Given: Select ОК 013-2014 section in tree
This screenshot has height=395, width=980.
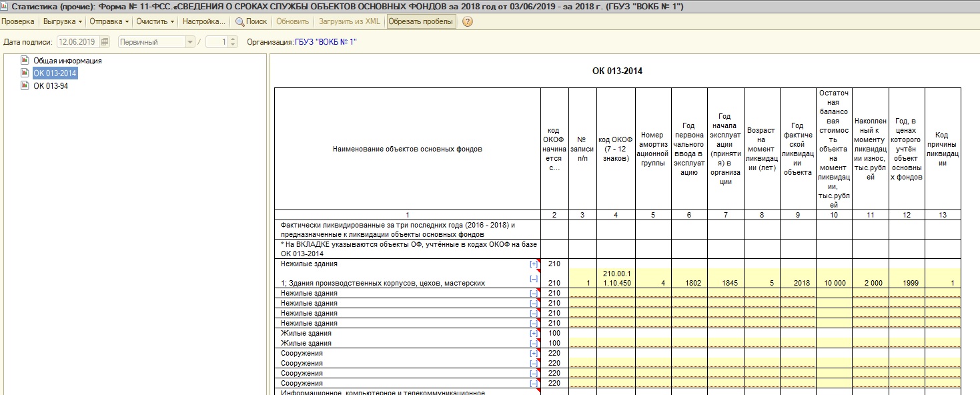Looking at the screenshot, I should [x=55, y=73].
